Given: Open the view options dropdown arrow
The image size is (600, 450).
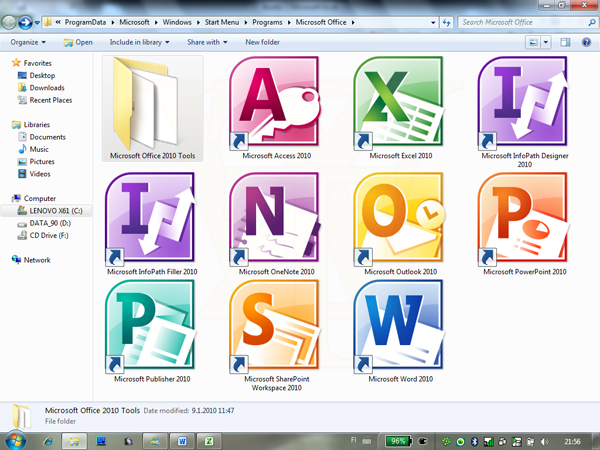Looking at the screenshot, I should [x=546, y=42].
